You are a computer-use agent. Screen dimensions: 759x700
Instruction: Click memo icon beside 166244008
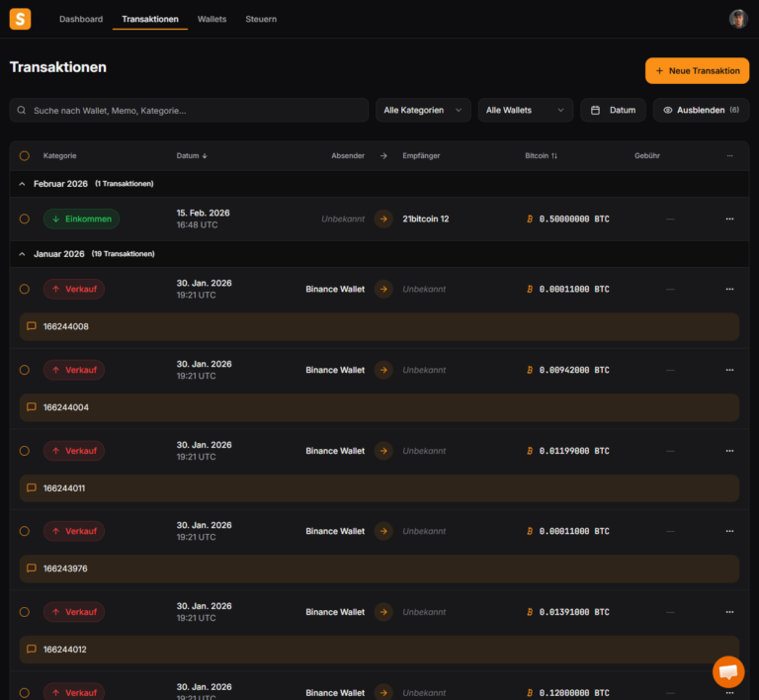(32, 326)
